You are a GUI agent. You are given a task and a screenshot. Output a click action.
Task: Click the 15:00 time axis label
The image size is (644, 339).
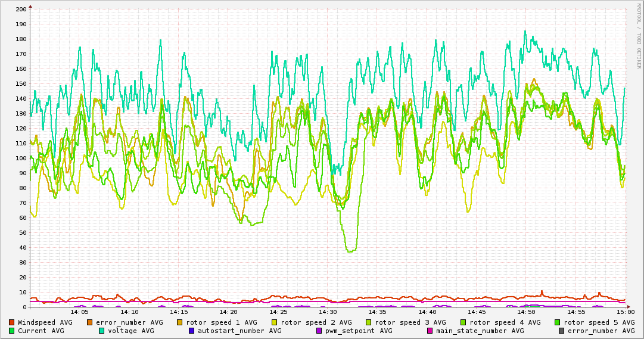tap(626, 312)
